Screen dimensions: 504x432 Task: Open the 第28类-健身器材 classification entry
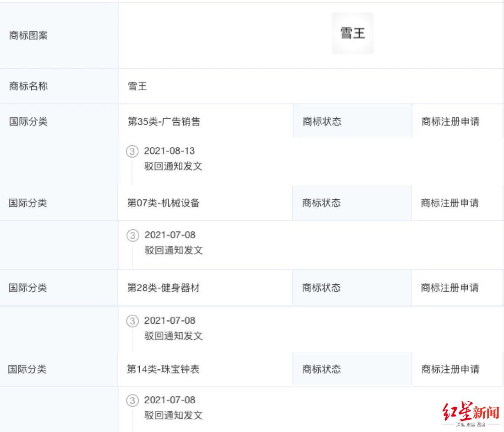[164, 288]
